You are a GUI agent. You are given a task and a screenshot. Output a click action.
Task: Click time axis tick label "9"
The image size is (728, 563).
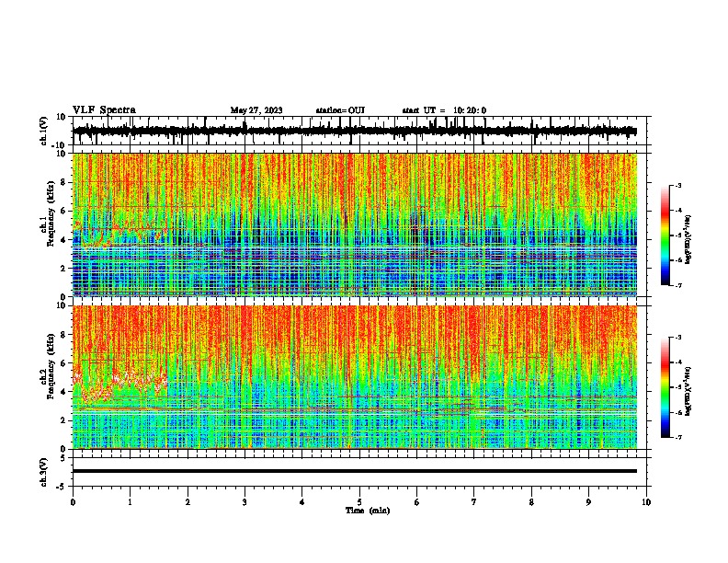point(588,502)
